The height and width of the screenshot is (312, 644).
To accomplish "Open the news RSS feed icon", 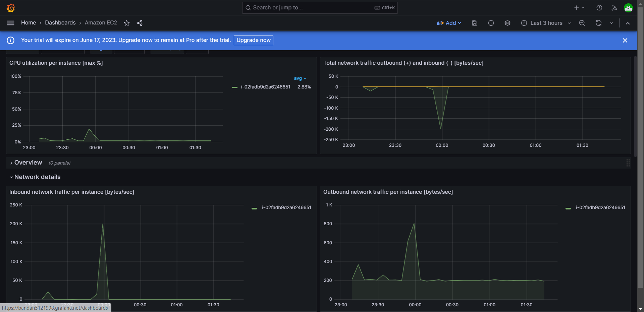I will (614, 8).
